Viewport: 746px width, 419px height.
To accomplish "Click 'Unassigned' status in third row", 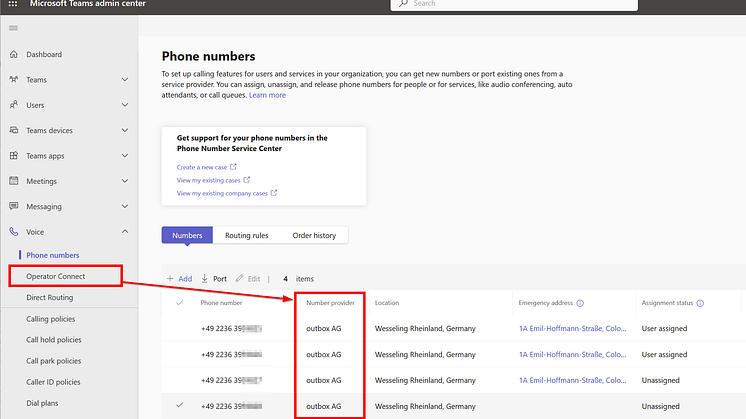I will [660, 380].
